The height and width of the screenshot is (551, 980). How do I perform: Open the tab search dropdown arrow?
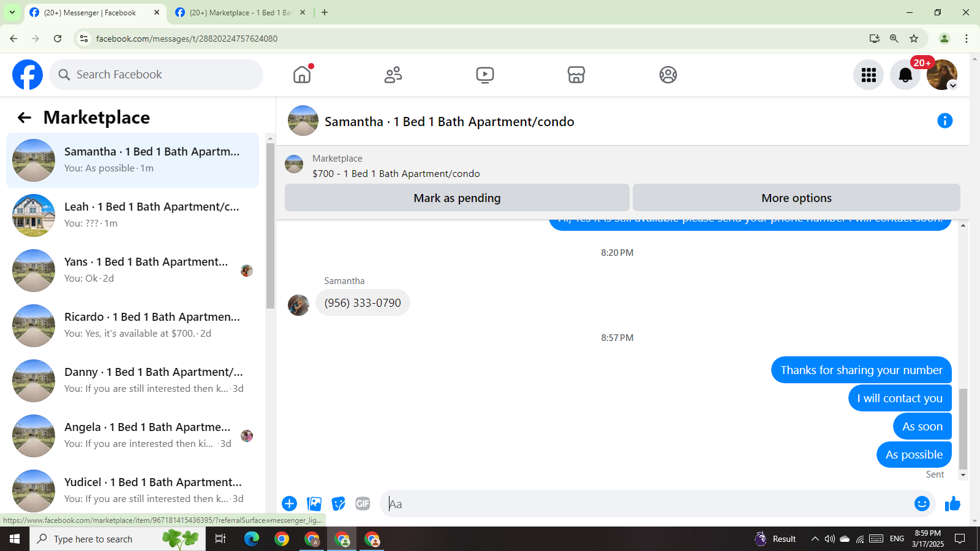(x=12, y=12)
